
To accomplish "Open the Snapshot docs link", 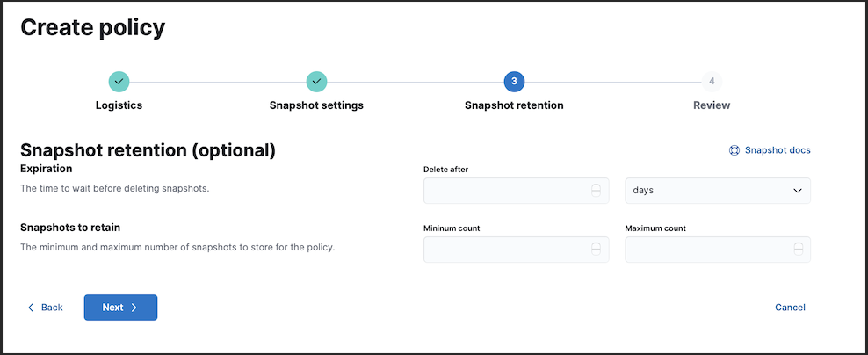I will (x=778, y=150).
